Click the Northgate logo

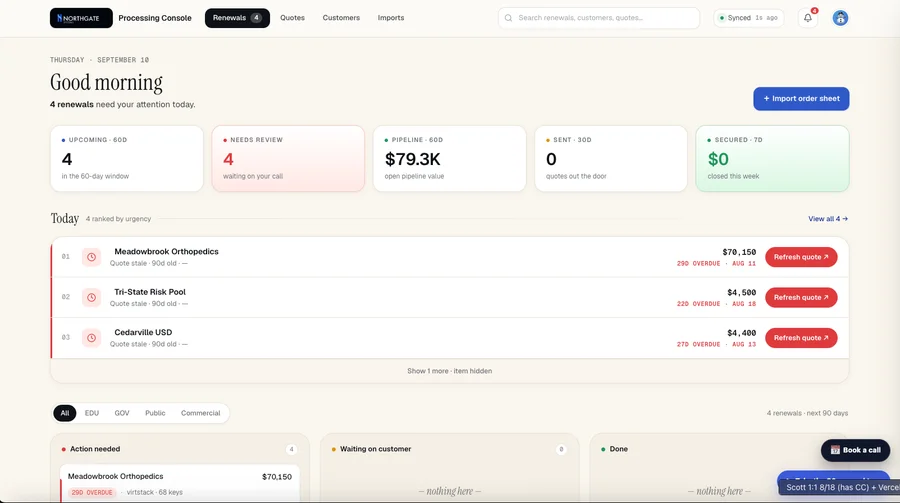click(81, 18)
